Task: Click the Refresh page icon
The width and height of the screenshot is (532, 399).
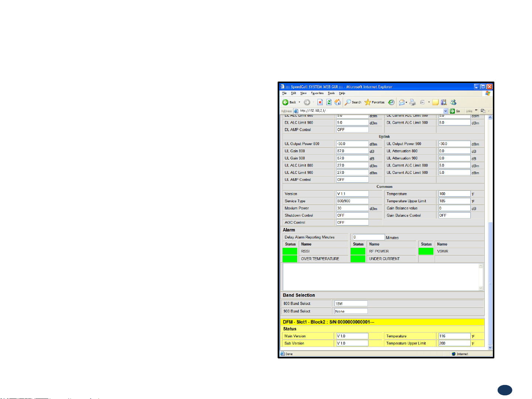Action: tap(329, 102)
